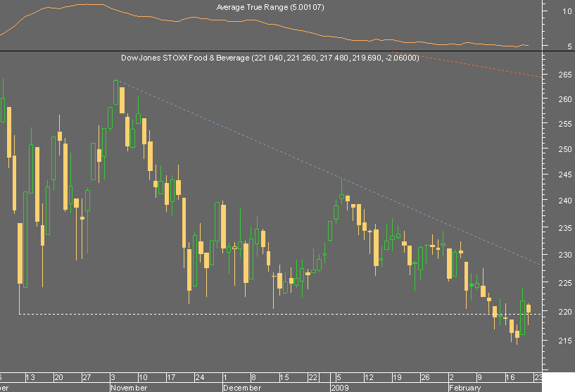
Task: Click the green candlestick at the November peak
Action: pos(116,92)
